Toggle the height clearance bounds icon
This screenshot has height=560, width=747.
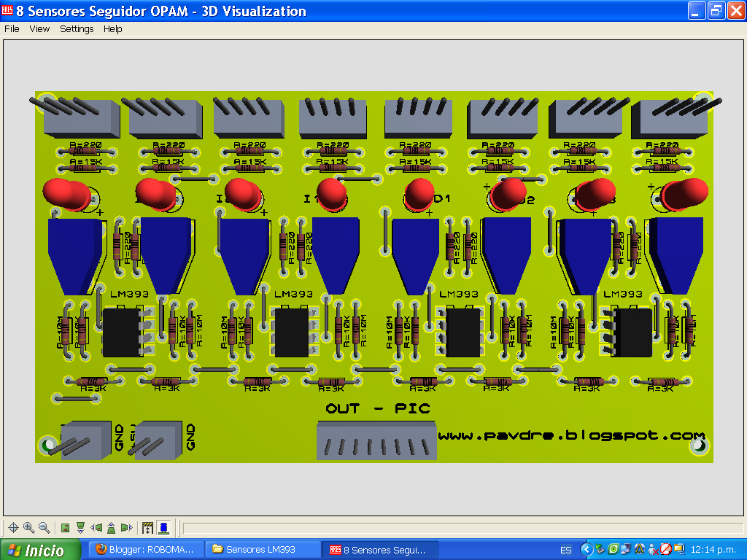tap(147, 528)
